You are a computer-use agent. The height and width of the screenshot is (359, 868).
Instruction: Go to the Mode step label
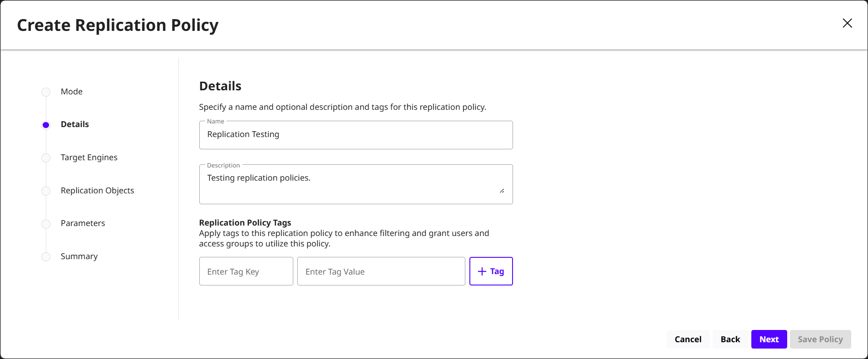[72, 92]
